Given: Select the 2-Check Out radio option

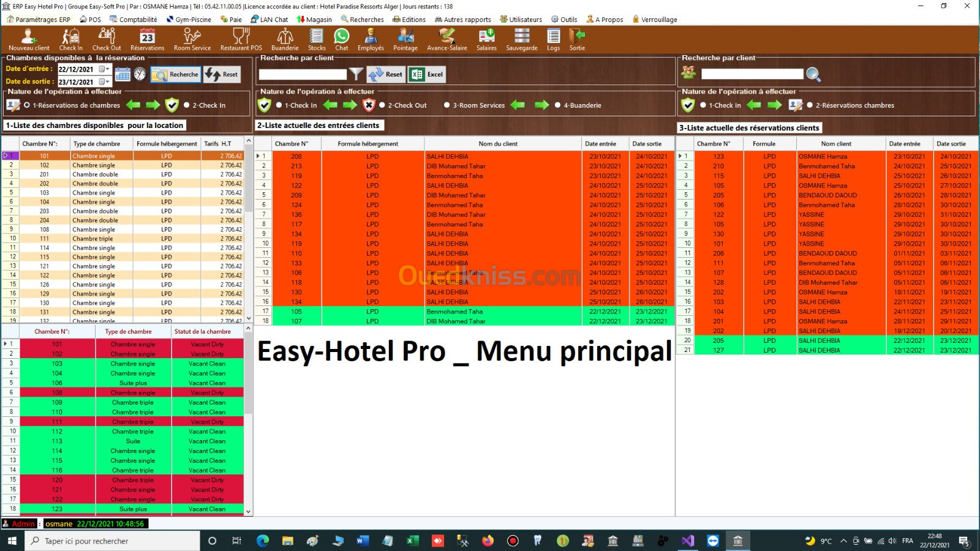Looking at the screenshot, I should pyautogui.click(x=382, y=105).
